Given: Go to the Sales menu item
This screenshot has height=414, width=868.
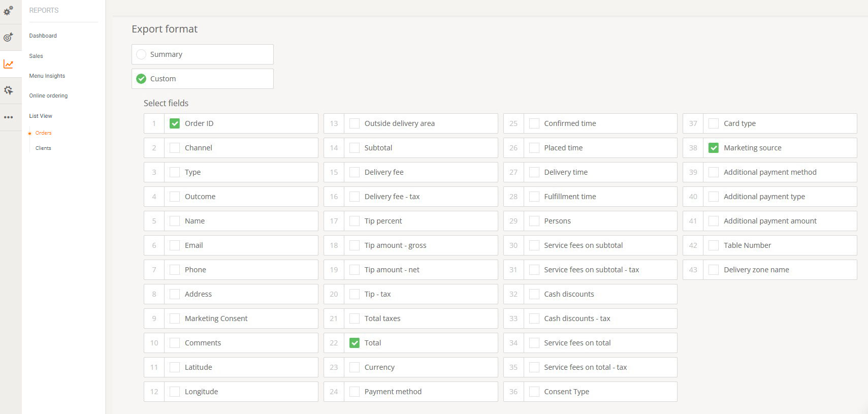Looking at the screenshot, I should [36, 56].
